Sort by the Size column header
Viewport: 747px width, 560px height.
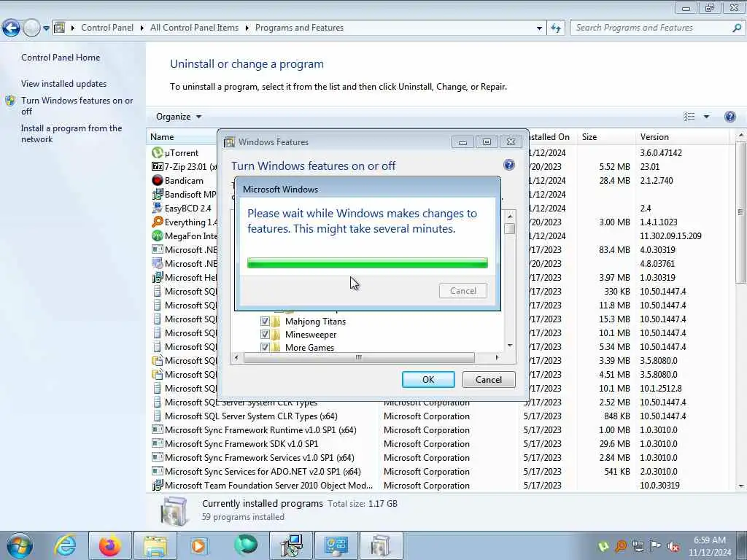(605, 136)
